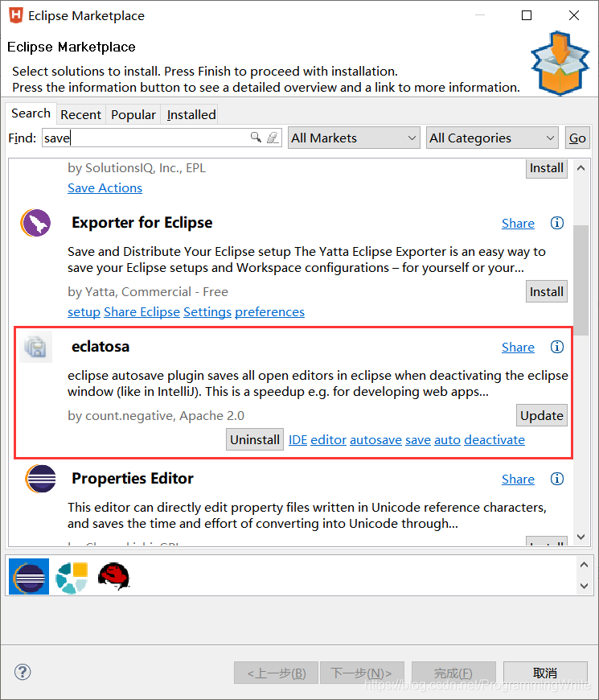599x700 pixels.
Task: Click the Go button
Action: (577, 138)
